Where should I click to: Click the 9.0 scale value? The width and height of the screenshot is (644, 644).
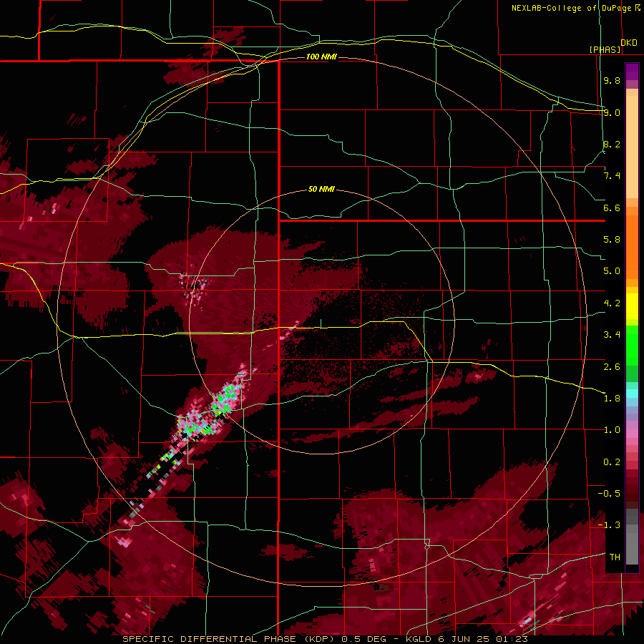[x=612, y=112]
